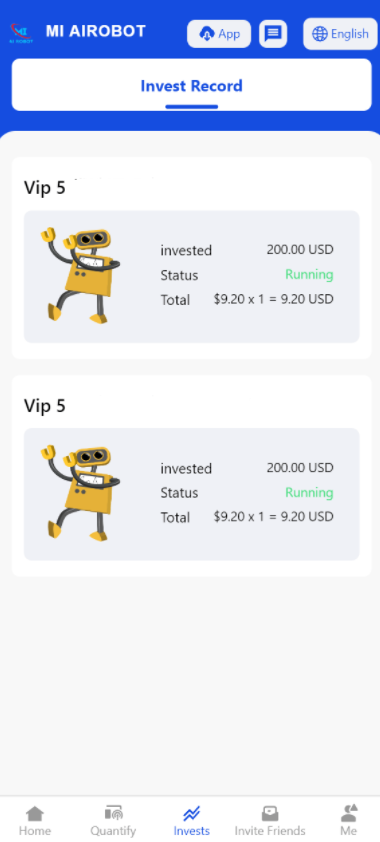380x842 pixels.
Task: Open the English language selector
Action: [x=340, y=34]
